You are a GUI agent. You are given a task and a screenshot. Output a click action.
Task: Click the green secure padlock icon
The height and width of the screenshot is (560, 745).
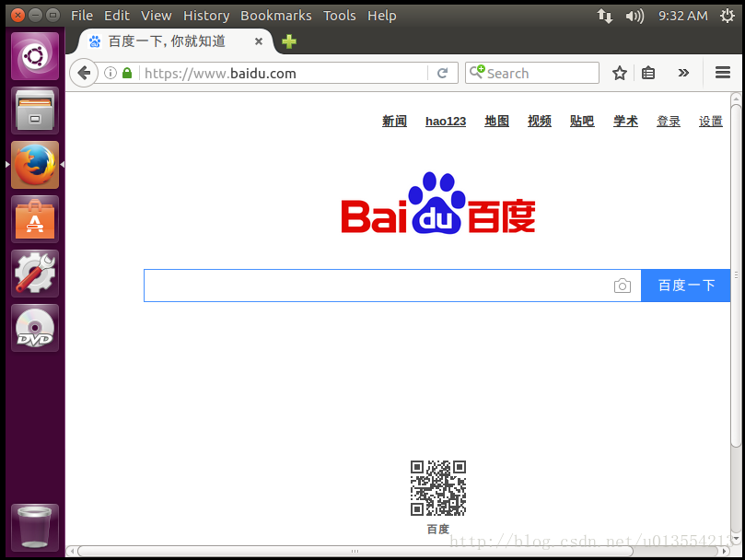pos(127,73)
